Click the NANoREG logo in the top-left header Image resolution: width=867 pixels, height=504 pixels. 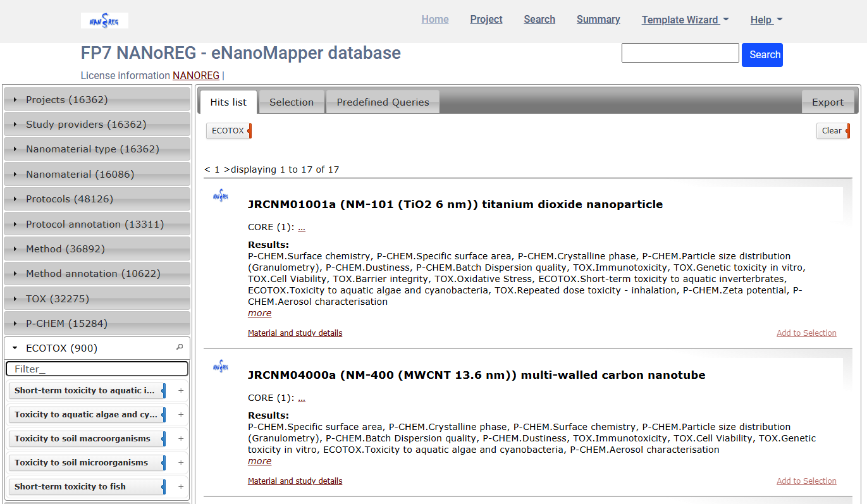(104, 20)
